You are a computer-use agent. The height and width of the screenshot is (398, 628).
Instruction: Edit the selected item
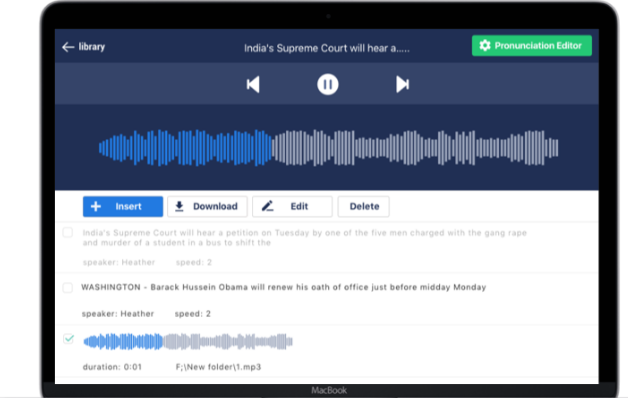click(x=292, y=207)
